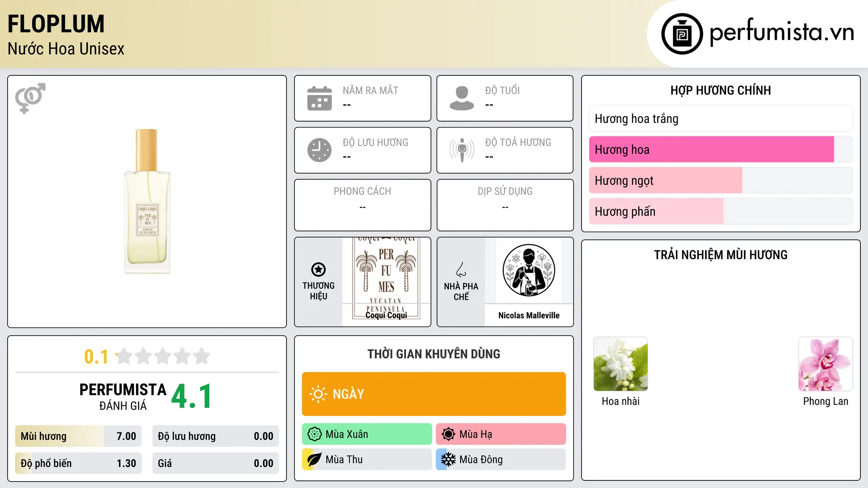
Task: Click the flower icon for Mùa Xuân
Action: click(314, 434)
